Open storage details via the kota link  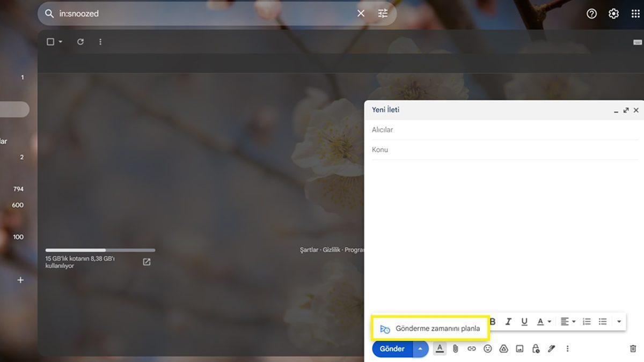pos(146,262)
